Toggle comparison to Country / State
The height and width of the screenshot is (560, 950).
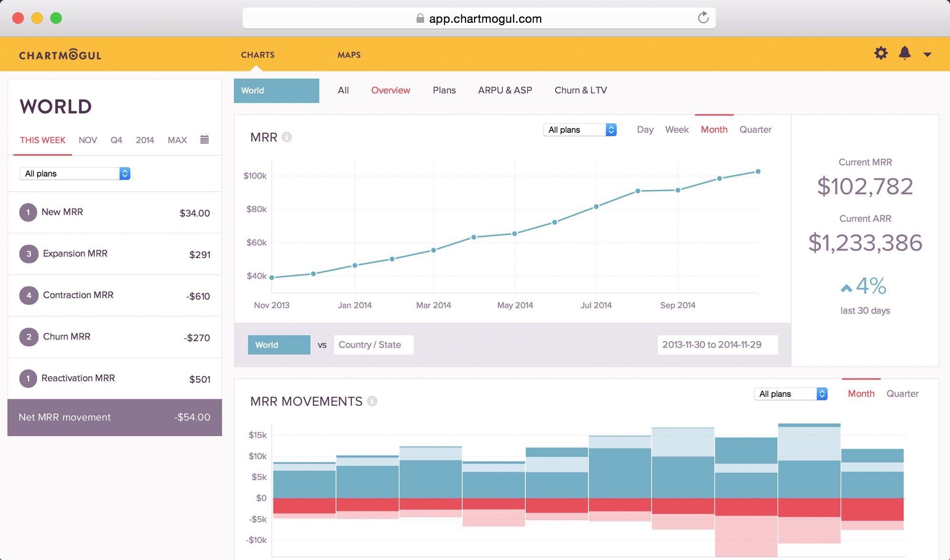pyautogui.click(x=373, y=345)
